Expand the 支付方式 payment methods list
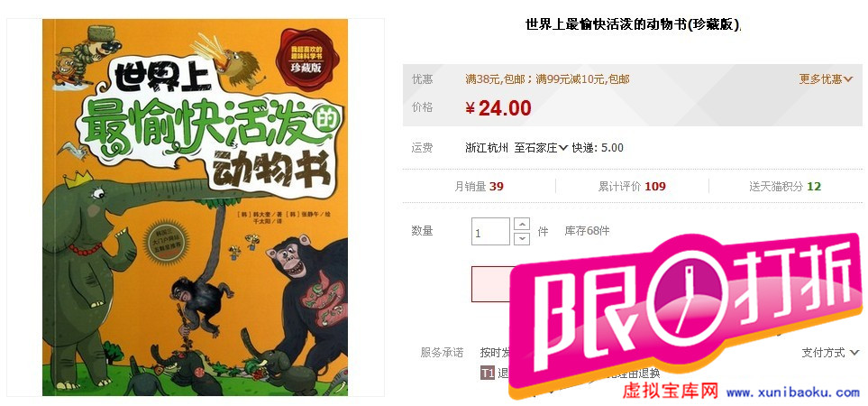This screenshot has height=406, width=868. click(x=830, y=352)
